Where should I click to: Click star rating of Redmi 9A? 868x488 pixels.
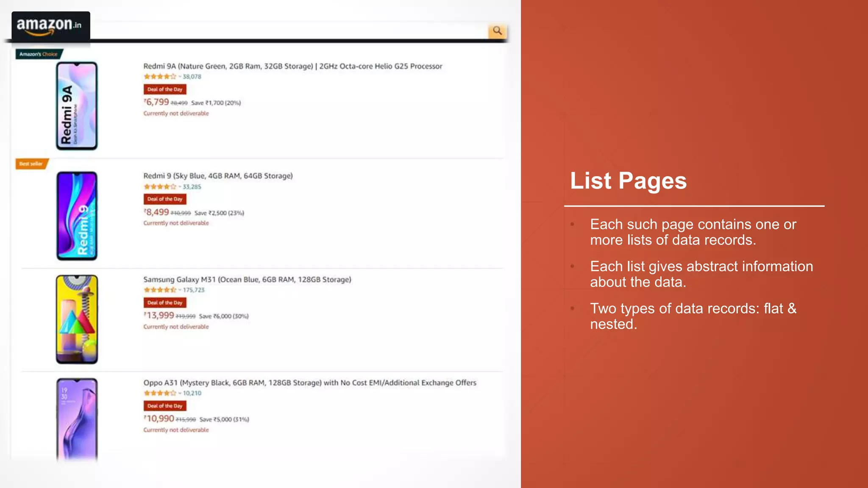point(160,77)
